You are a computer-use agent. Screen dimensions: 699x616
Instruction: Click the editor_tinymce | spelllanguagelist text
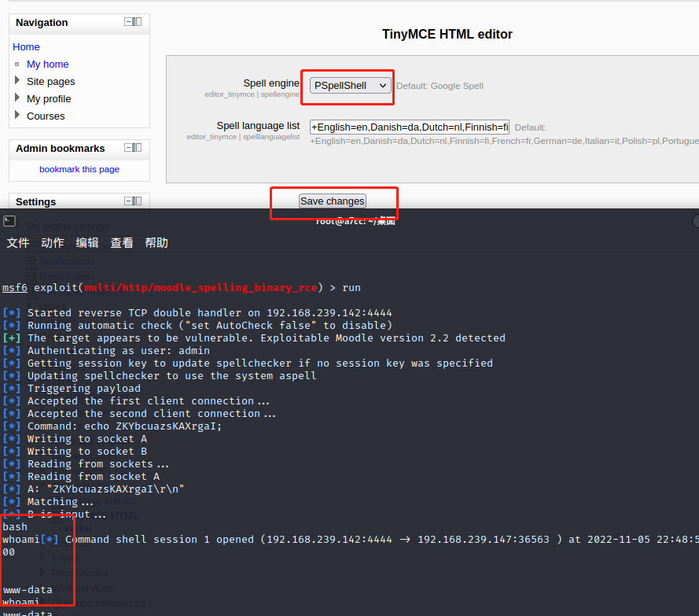coord(243,136)
